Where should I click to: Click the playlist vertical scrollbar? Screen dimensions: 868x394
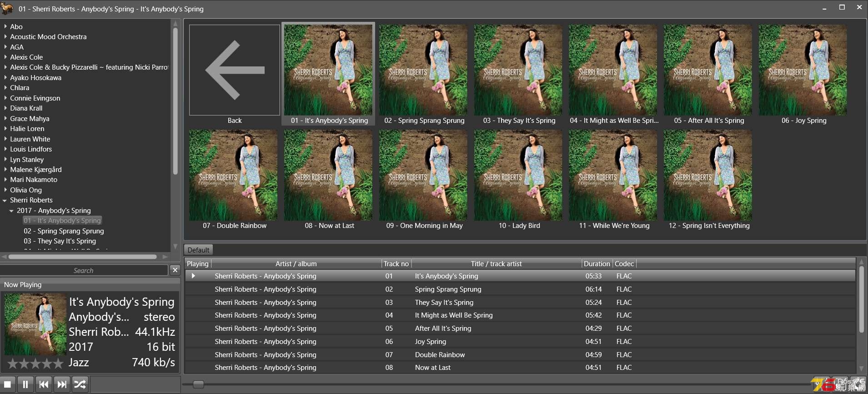(x=861, y=300)
